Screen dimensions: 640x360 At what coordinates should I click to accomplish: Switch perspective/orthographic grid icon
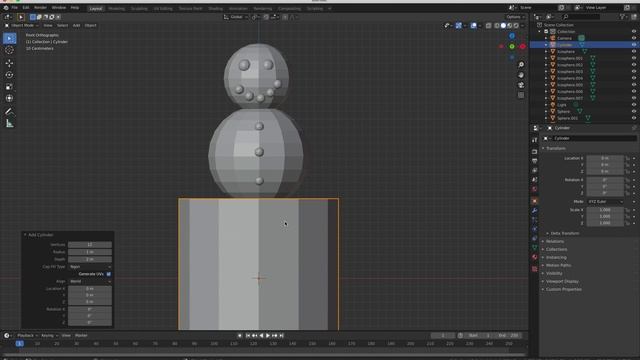pos(521,95)
